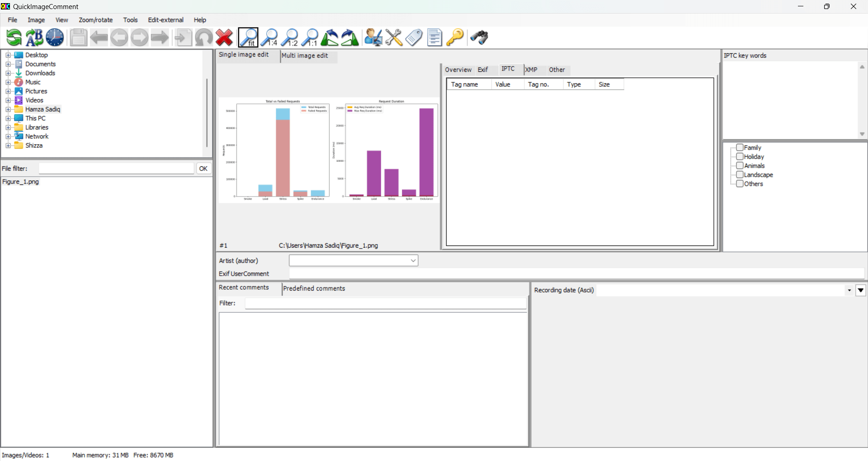Select the zoom fit magnifier icon
The height and width of the screenshot is (461, 868).
click(x=248, y=38)
